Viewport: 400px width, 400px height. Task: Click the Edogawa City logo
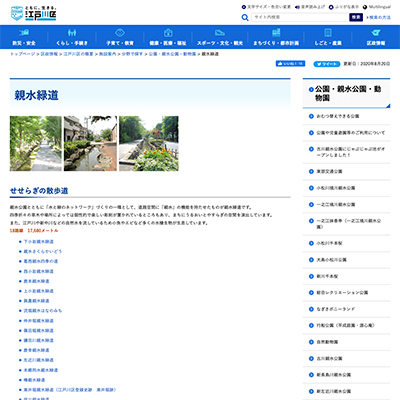[x=33, y=13]
